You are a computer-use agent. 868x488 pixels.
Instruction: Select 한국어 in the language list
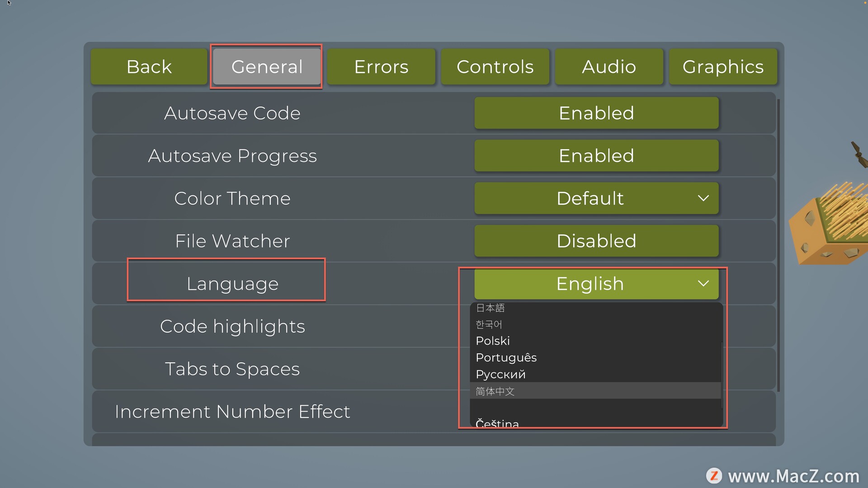coord(489,324)
